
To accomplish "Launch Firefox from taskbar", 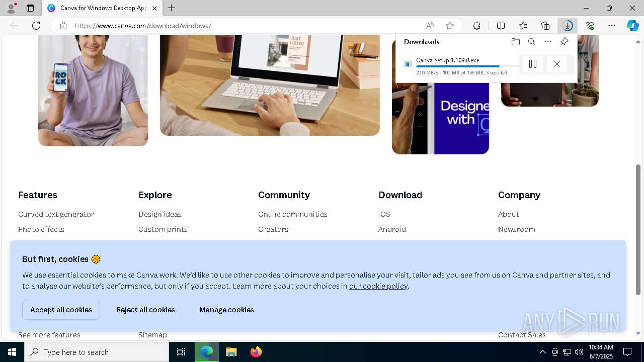I will point(256,352).
